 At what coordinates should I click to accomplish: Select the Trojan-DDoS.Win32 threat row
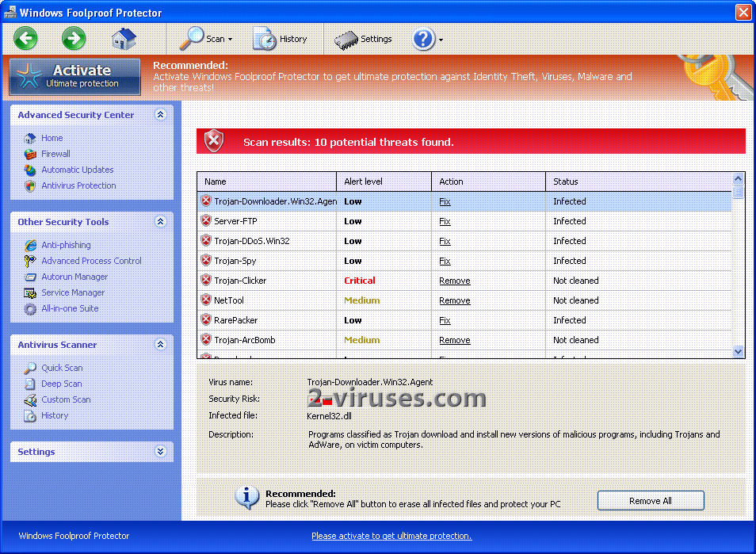tap(464, 241)
